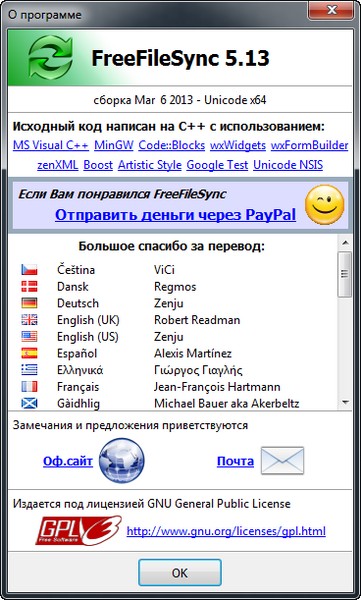Click the build info 'сборка Mar 6 2013' text
Image resolution: width=361 pixels, height=600 pixels.
point(143,100)
